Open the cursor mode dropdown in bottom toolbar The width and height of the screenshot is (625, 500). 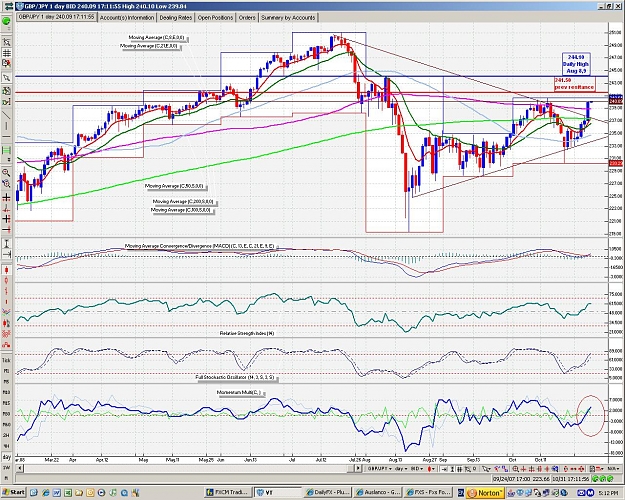click(x=487, y=469)
